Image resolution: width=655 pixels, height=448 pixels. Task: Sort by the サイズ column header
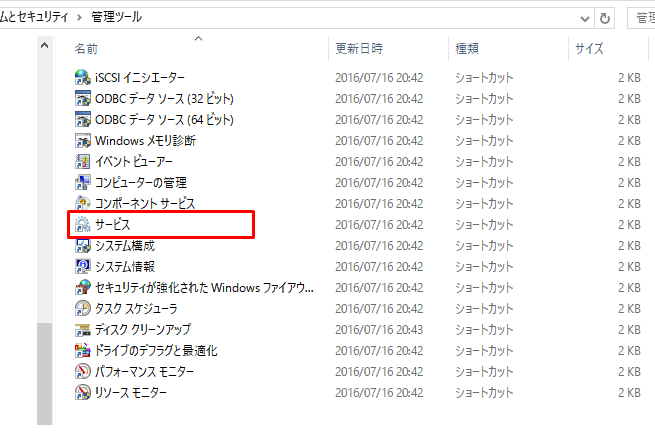click(589, 48)
